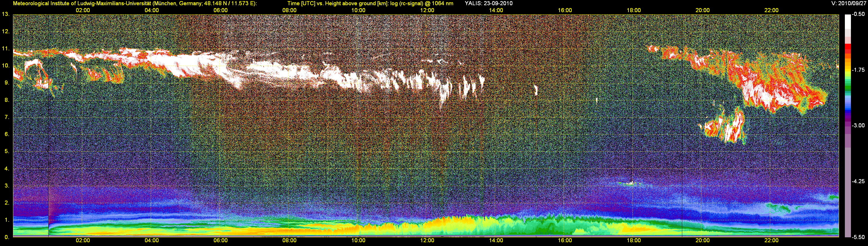The image size is (868, 246).
Task: Click the 16:00 label on the top time axis
Action: point(565,10)
